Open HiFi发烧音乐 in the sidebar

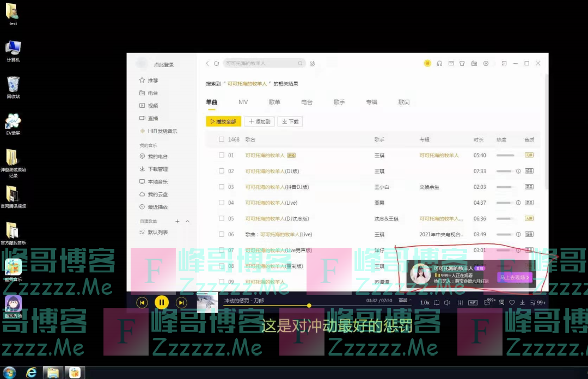(158, 131)
